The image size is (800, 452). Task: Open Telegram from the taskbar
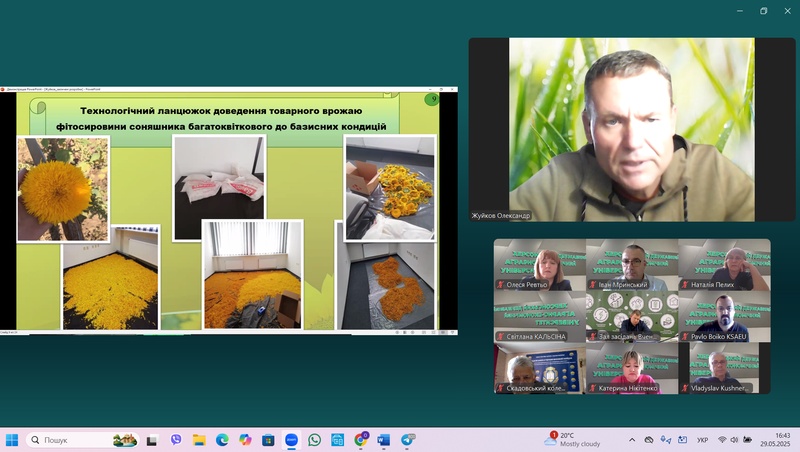408,440
